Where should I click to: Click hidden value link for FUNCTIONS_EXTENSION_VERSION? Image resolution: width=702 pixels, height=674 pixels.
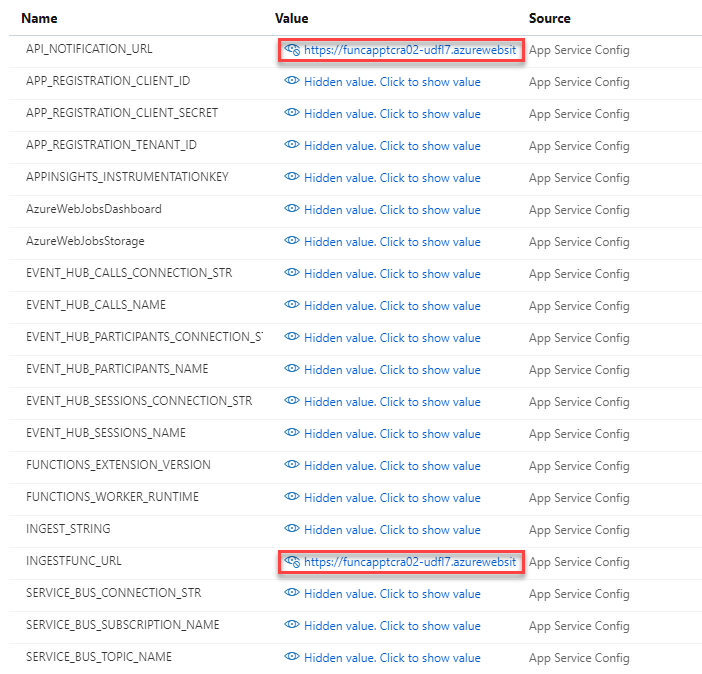(x=392, y=466)
